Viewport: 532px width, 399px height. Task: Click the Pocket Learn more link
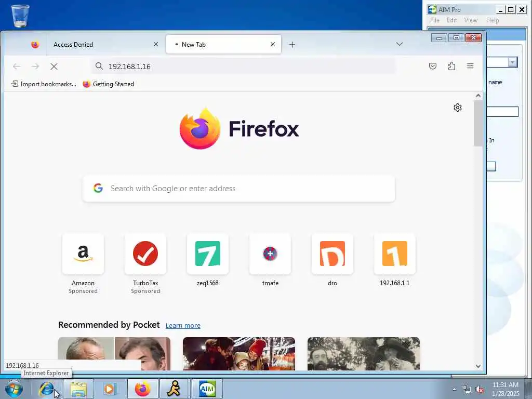(x=183, y=325)
